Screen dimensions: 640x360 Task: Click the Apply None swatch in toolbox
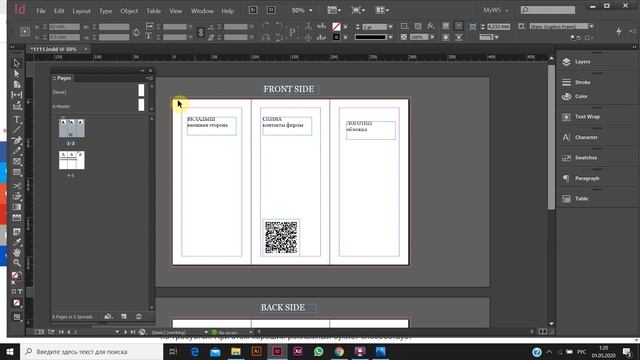pos(16,303)
